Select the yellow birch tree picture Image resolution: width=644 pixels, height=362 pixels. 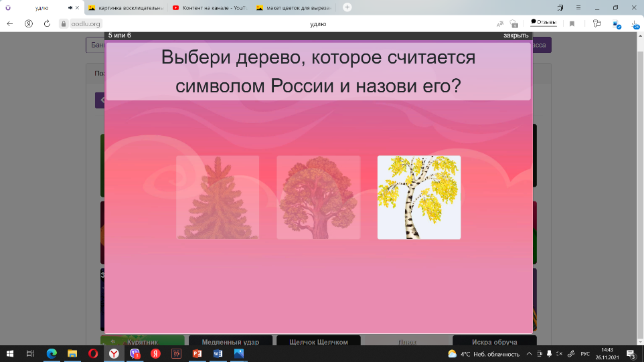(x=418, y=197)
